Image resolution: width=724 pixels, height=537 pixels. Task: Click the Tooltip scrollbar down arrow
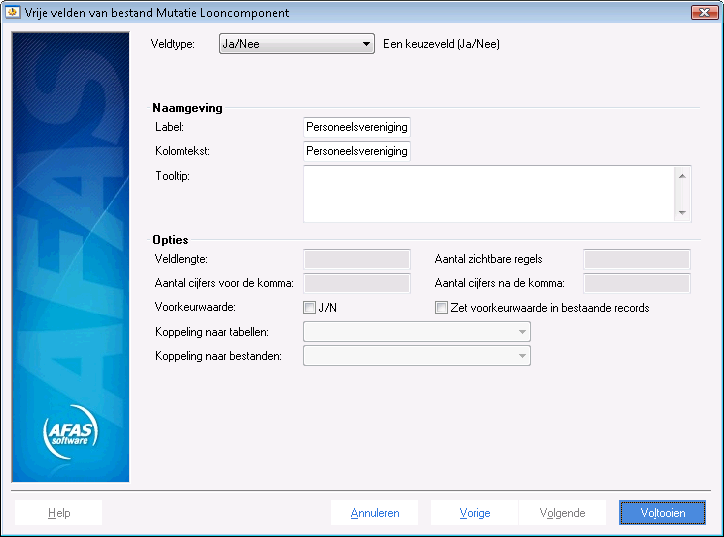[682, 212]
